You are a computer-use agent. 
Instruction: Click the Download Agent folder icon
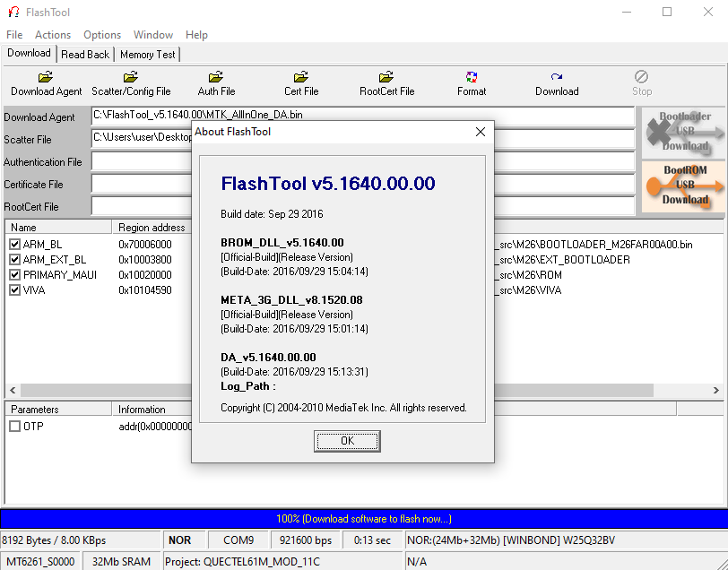(x=46, y=78)
